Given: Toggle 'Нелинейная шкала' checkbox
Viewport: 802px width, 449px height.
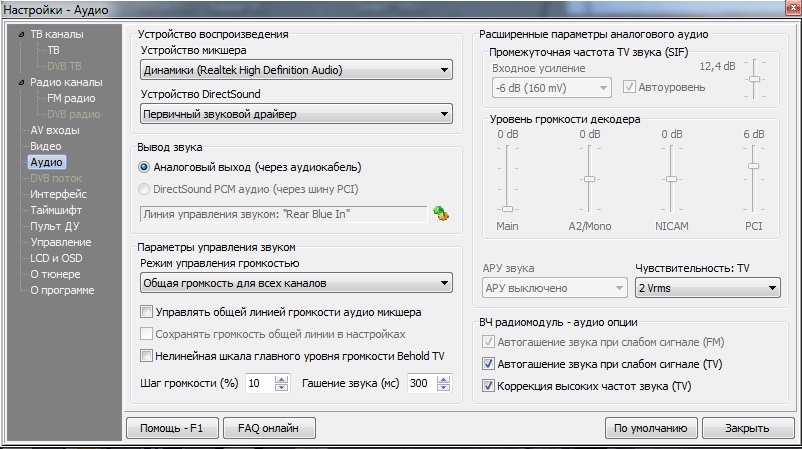Looking at the screenshot, I should pyautogui.click(x=147, y=356).
